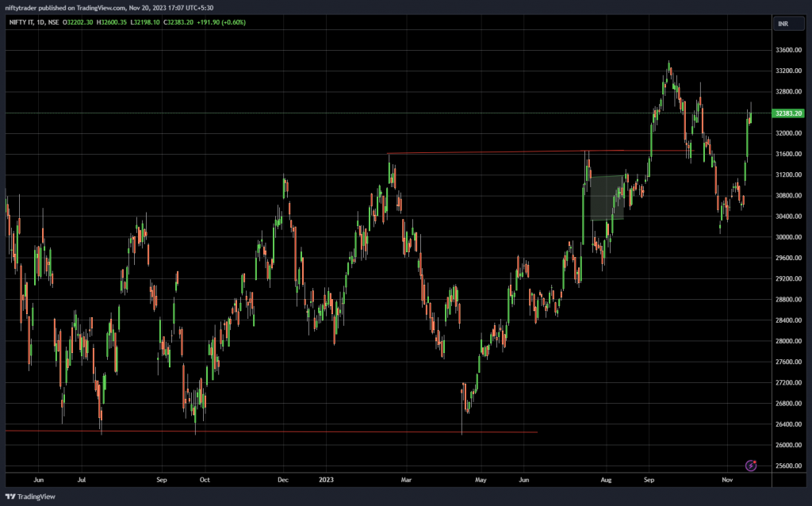The image size is (812, 506).
Task: Click the 32000.00 price axis label
Action: [x=788, y=133]
